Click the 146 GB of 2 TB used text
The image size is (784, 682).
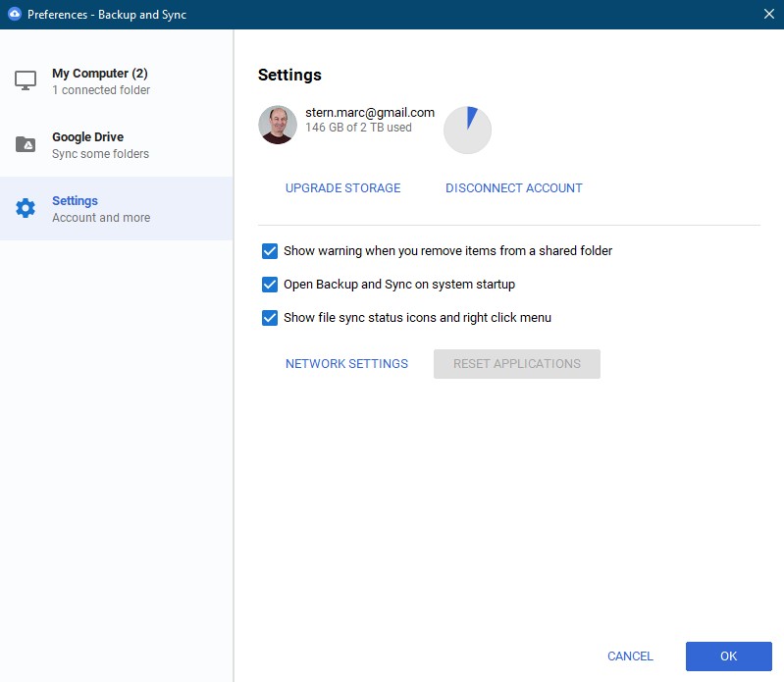pyautogui.click(x=358, y=128)
